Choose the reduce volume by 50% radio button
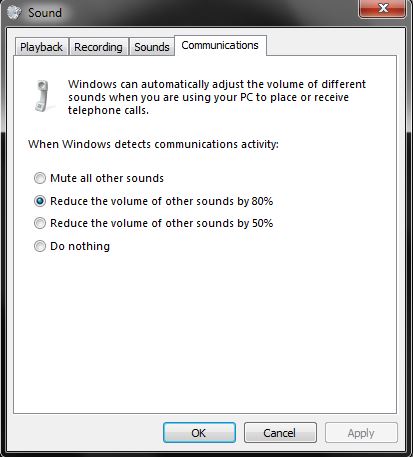The width and height of the screenshot is (413, 457). tap(40, 223)
